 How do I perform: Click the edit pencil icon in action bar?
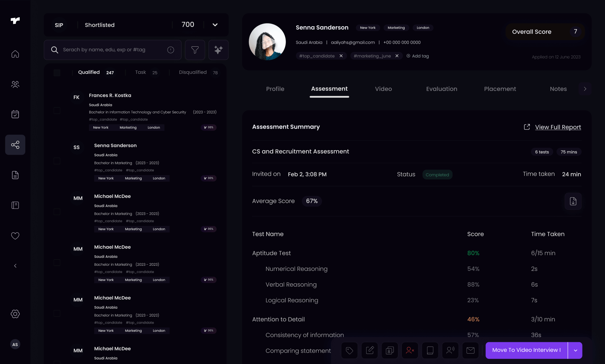(x=370, y=351)
